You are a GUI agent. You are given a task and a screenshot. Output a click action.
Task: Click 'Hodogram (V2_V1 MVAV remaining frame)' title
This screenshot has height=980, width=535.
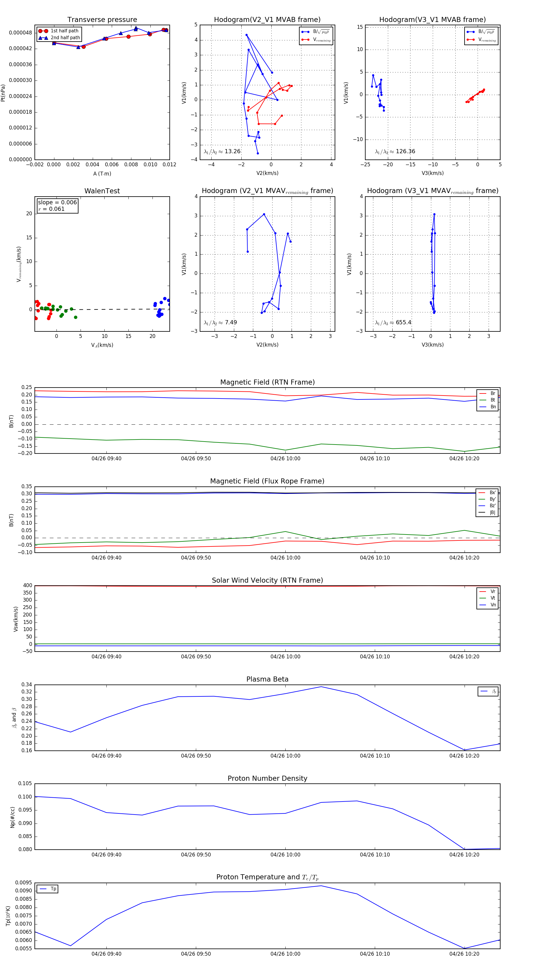coord(267,191)
